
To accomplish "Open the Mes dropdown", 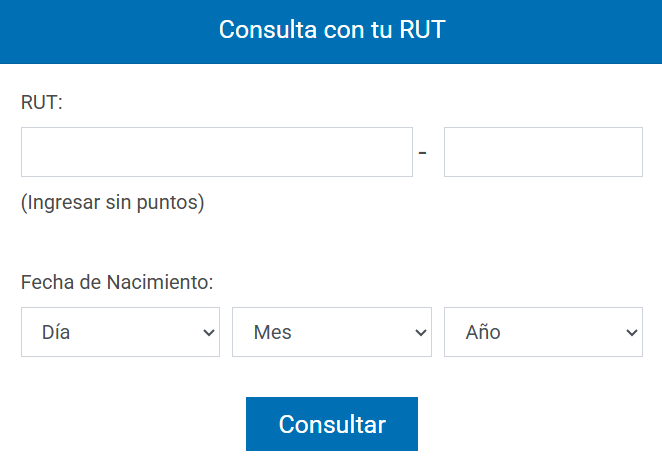I will click(x=331, y=332).
